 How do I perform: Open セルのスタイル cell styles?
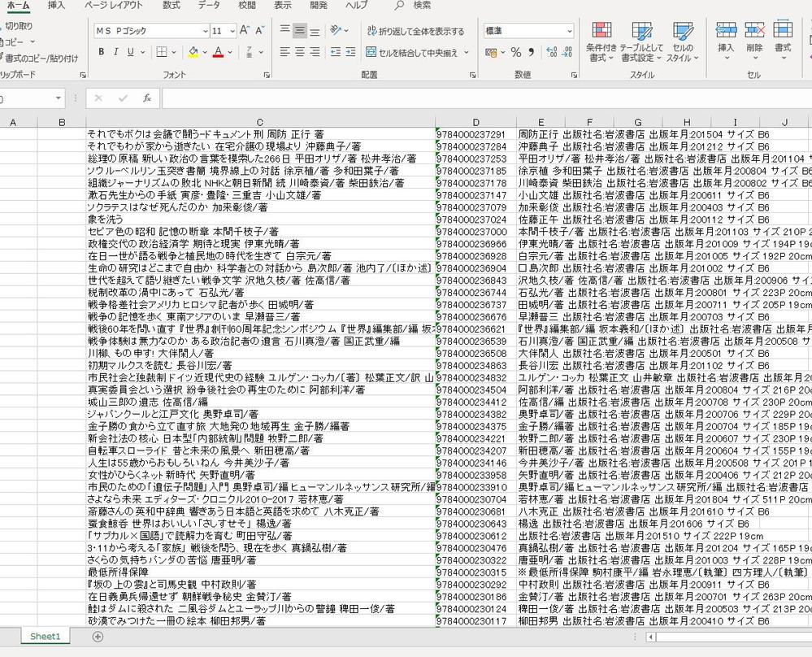[x=683, y=42]
